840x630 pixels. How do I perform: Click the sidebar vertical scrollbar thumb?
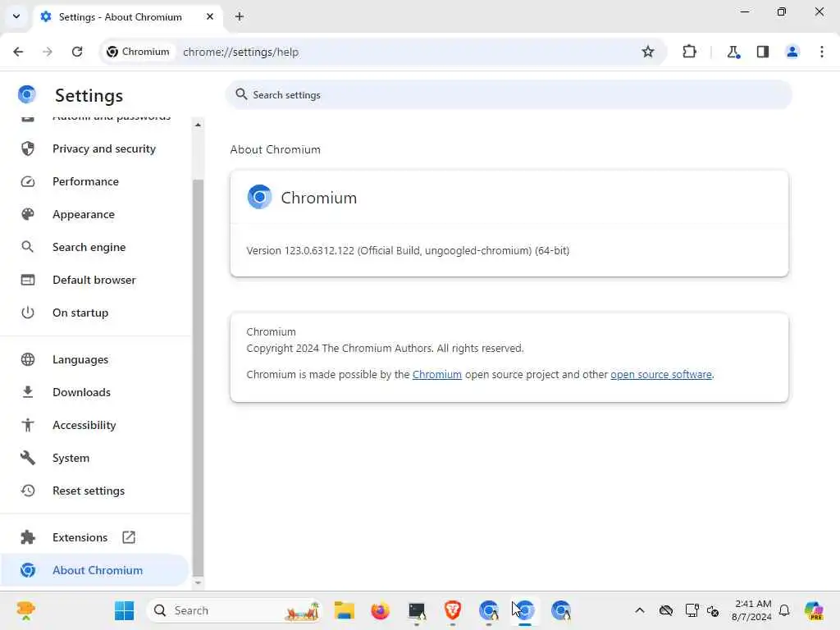click(198, 377)
